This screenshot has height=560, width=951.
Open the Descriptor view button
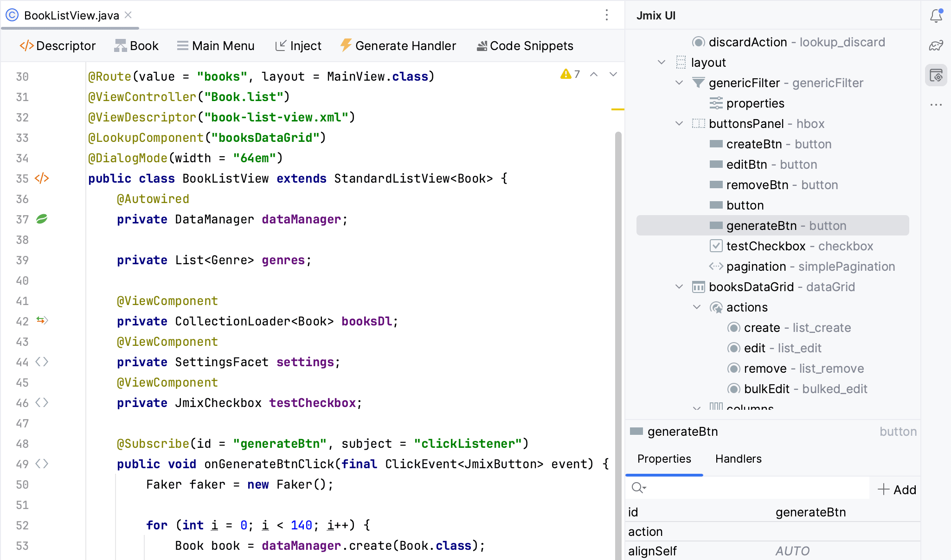[58, 46]
